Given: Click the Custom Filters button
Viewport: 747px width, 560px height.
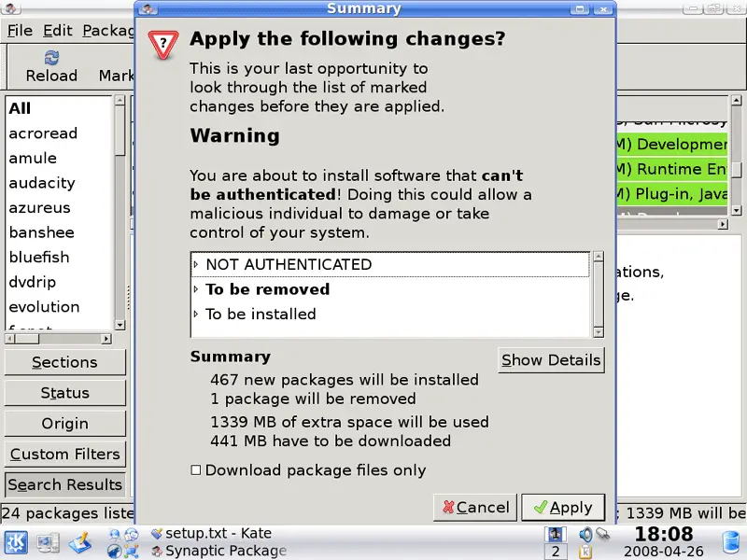Looking at the screenshot, I should click(64, 455).
